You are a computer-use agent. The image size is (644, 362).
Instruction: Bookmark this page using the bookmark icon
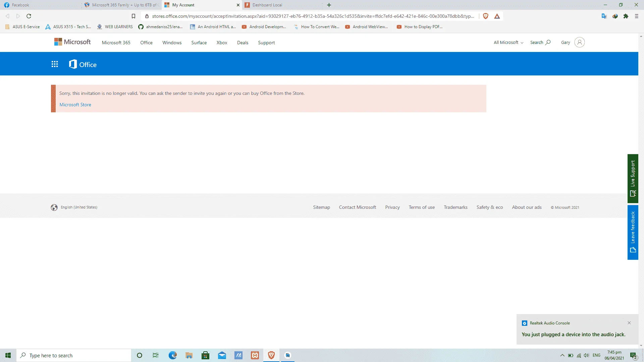point(133,16)
